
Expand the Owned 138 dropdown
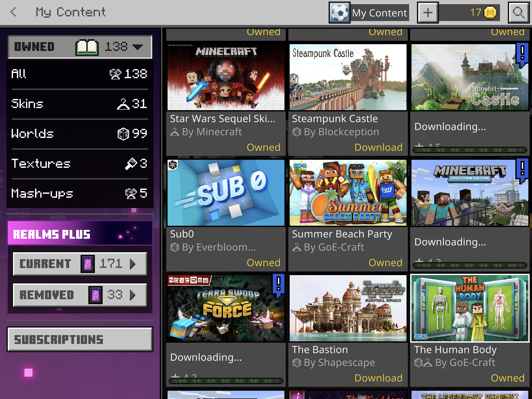(80, 47)
